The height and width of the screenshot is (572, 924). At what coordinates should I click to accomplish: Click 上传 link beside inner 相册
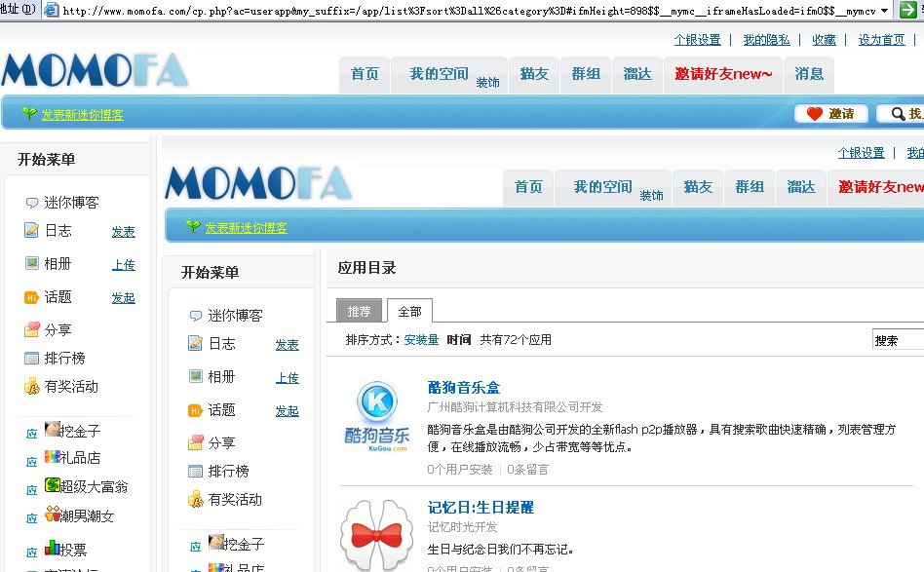[287, 378]
